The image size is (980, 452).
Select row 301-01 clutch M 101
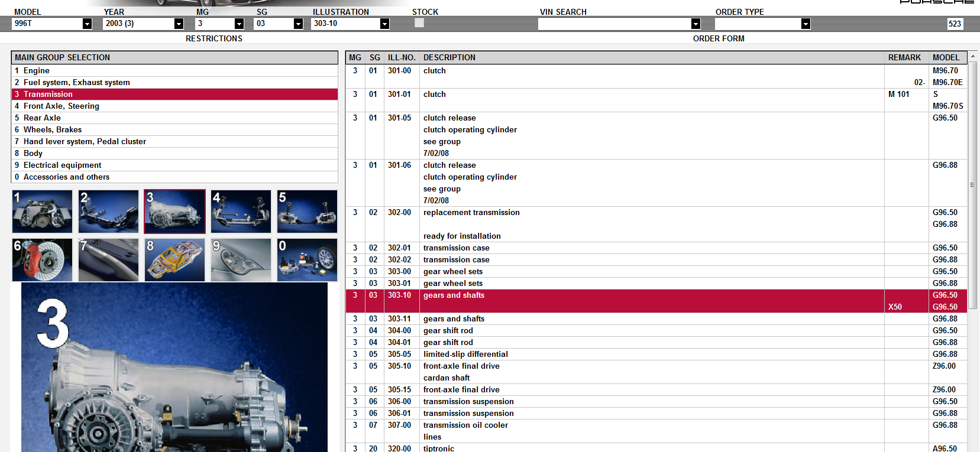(656, 100)
